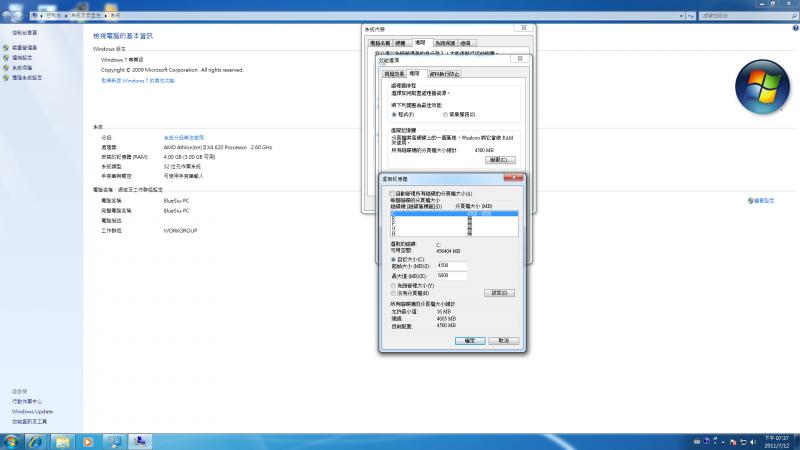800x450 pixels.
Task: Select the System managed size radio option
Action: pyautogui.click(x=393, y=285)
